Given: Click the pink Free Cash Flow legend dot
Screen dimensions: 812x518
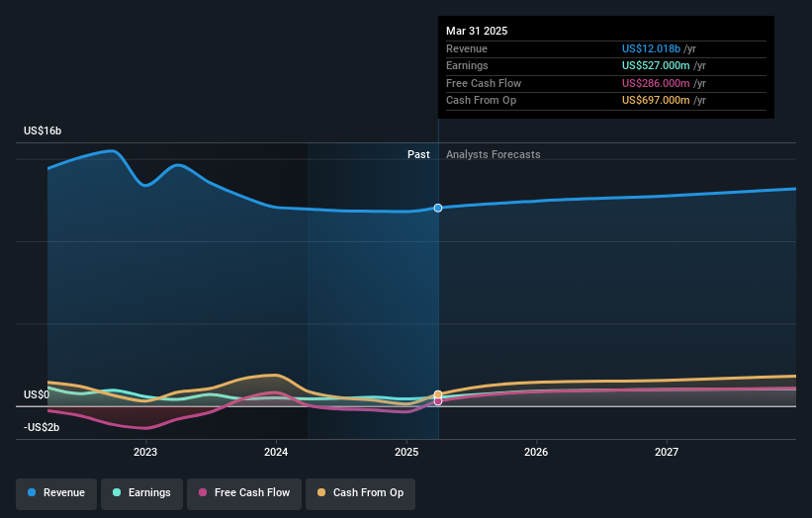Looking at the screenshot, I should pyautogui.click(x=203, y=492).
